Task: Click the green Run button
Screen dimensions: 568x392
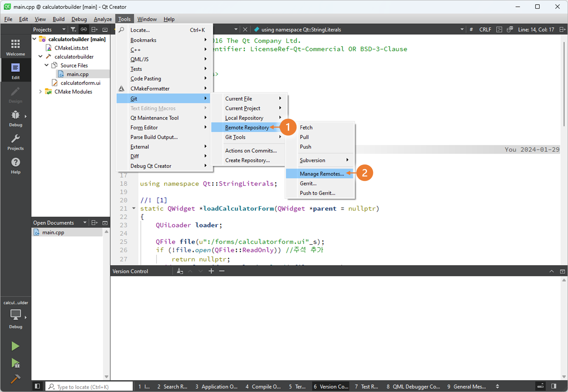Action: [x=15, y=346]
